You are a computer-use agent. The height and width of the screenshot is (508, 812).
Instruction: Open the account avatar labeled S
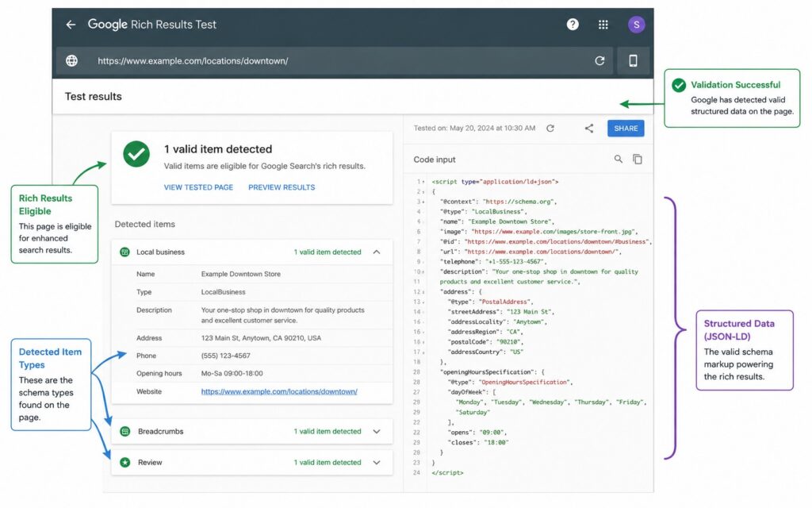tap(637, 25)
